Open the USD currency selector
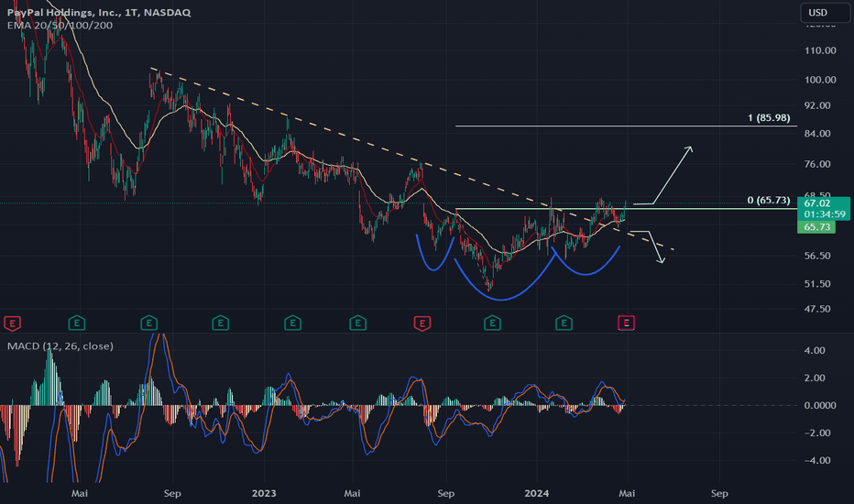The image size is (854, 504). [x=825, y=13]
